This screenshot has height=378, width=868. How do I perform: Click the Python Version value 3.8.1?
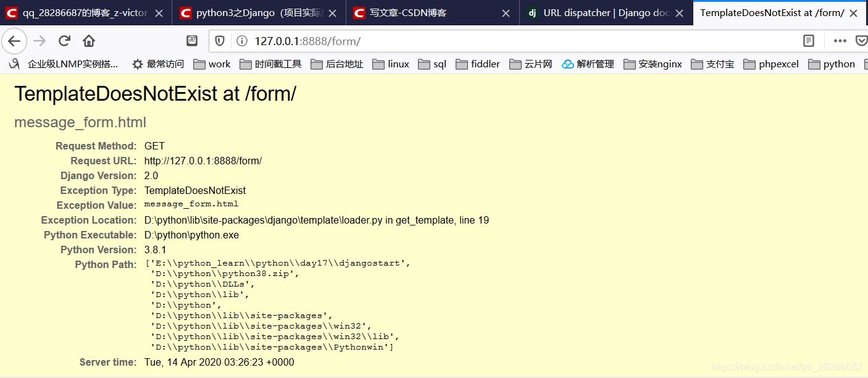[155, 250]
